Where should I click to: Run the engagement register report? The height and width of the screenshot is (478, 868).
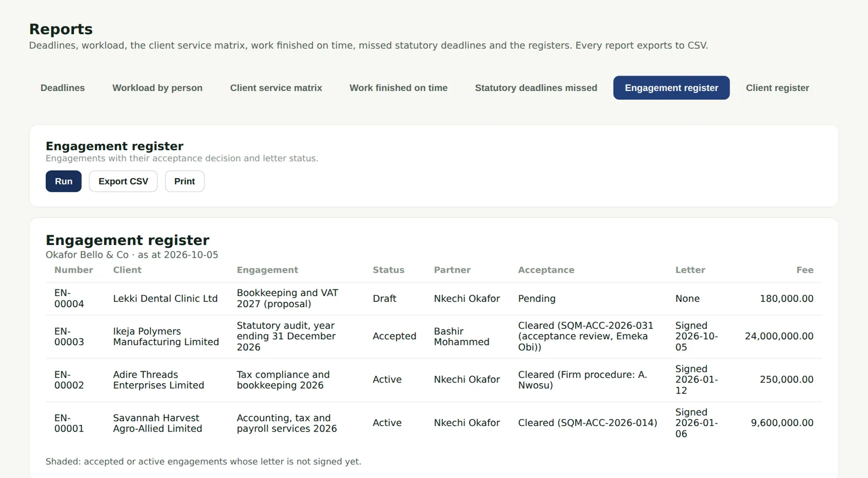[x=63, y=182]
